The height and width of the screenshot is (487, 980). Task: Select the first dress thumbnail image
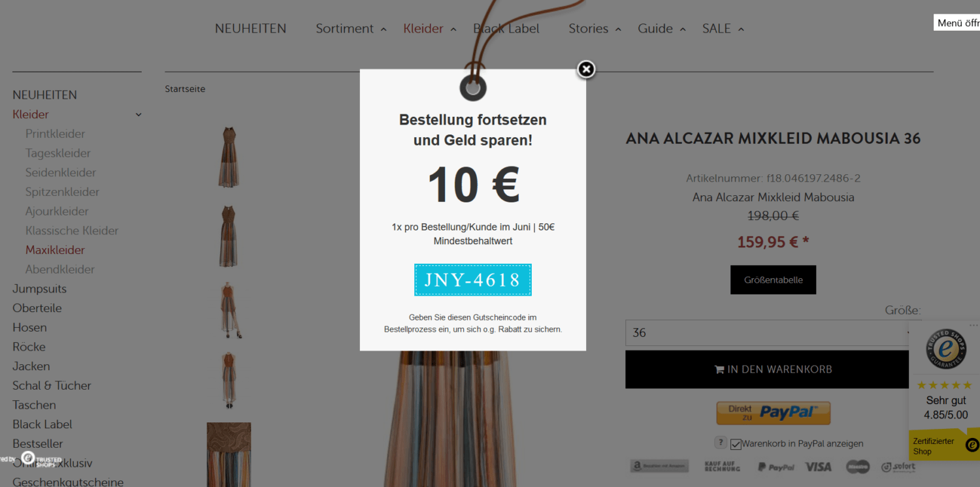coord(229,157)
